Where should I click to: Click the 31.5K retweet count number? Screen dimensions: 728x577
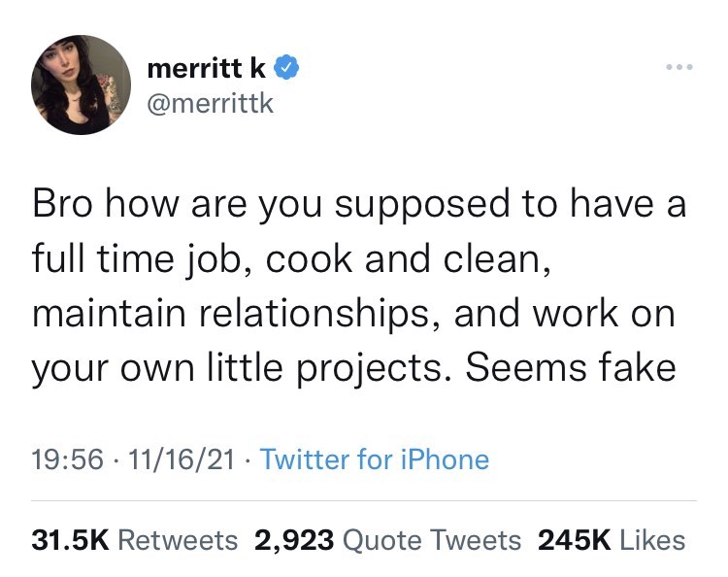click(74, 540)
